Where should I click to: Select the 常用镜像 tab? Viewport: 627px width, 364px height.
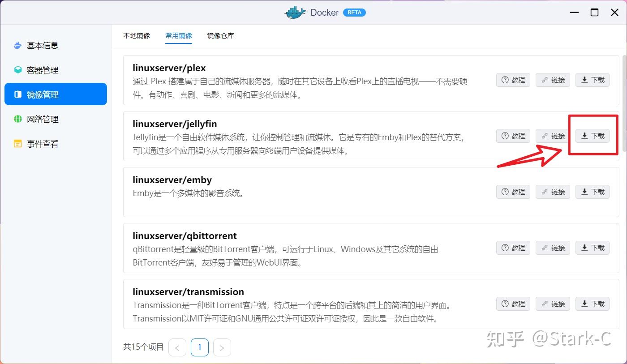[x=179, y=35]
